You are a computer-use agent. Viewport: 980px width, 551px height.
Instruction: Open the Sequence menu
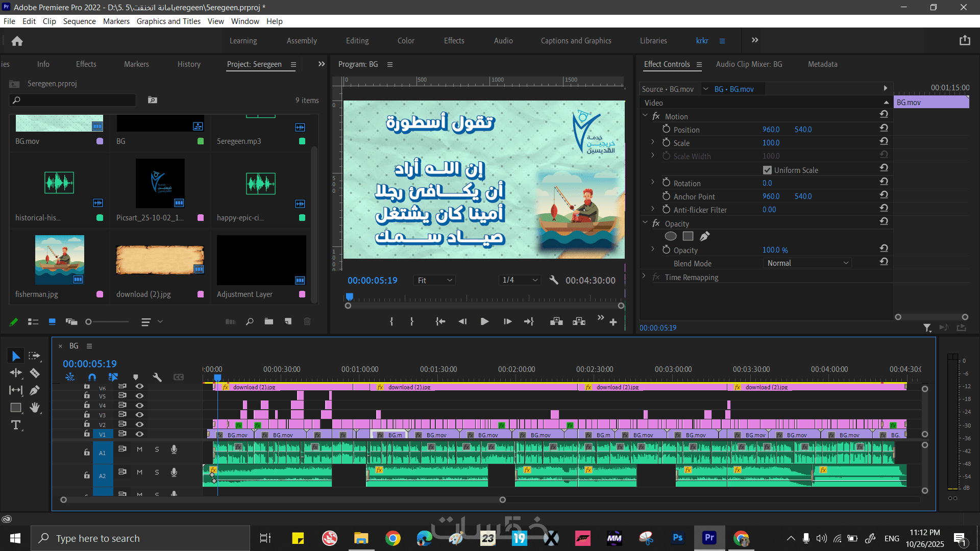[79, 21]
